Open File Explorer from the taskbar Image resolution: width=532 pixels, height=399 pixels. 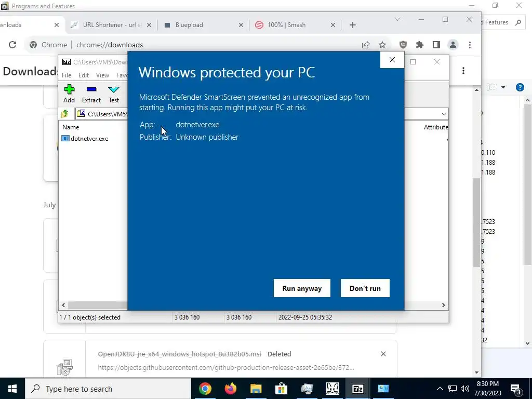coord(256,389)
